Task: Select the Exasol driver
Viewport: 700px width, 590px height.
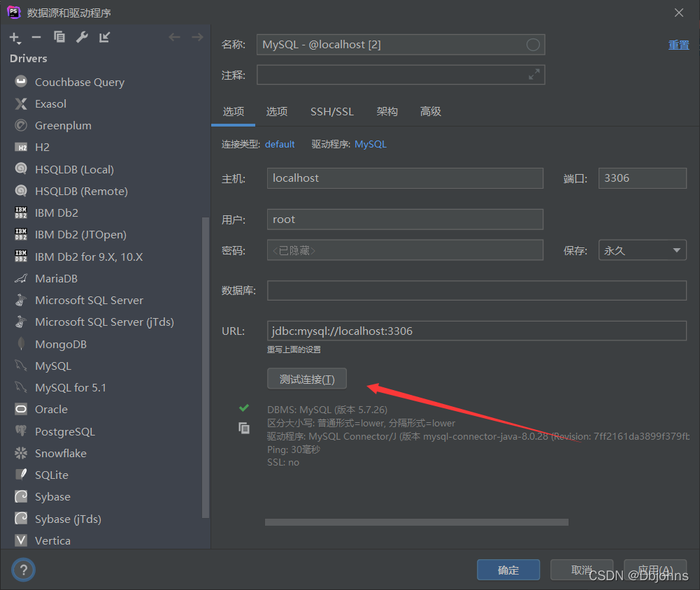Action: click(50, 104)
